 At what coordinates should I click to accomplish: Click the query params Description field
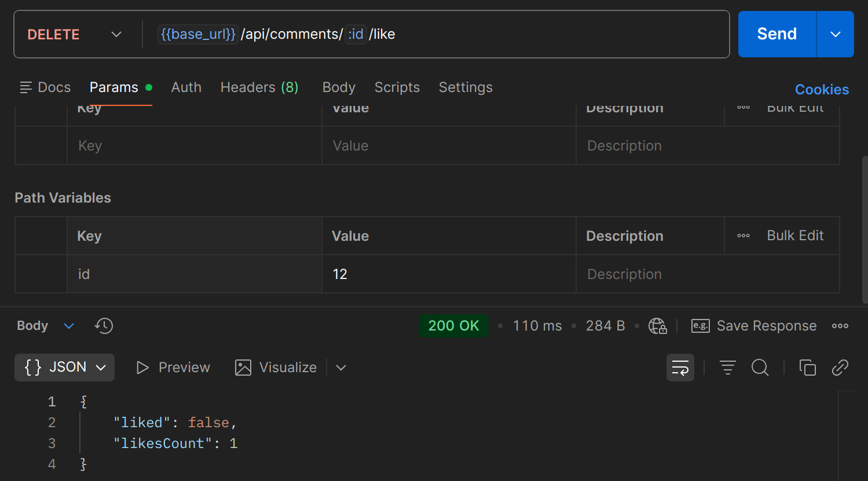(708, 146)
